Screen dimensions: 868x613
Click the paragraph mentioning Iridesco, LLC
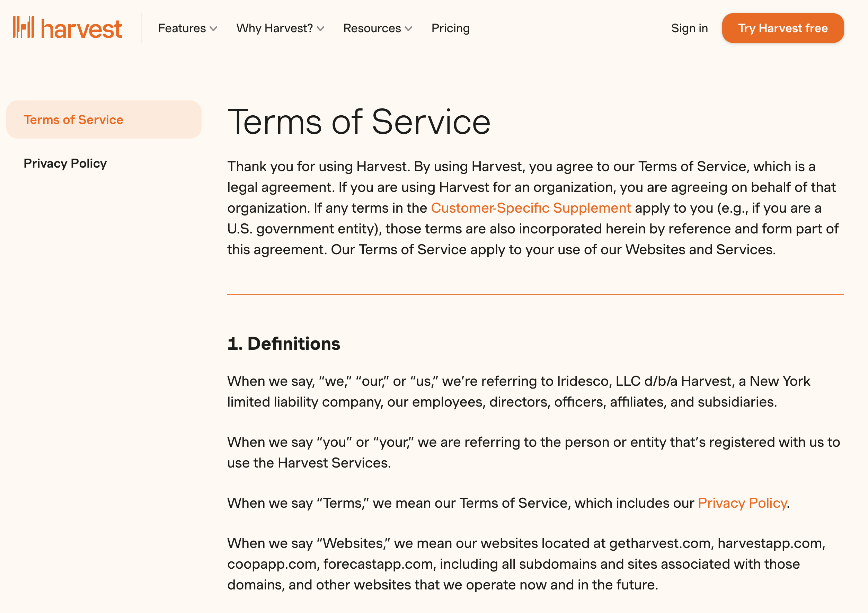[518, 392]
